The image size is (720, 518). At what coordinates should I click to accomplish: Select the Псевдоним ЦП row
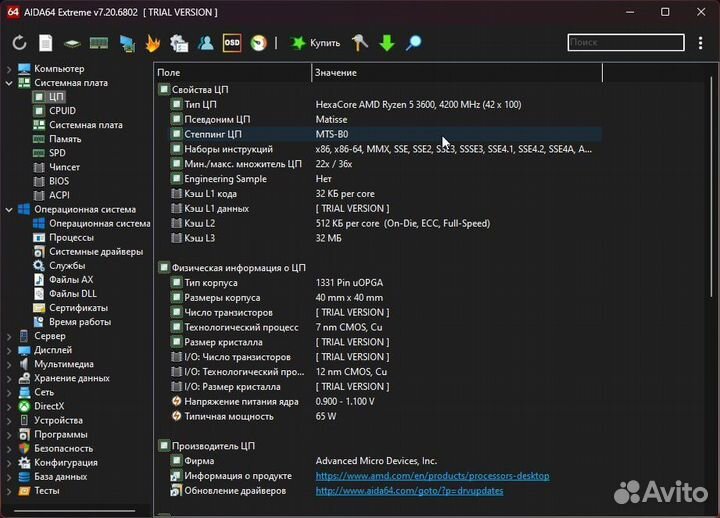click(x=386, y=119)
